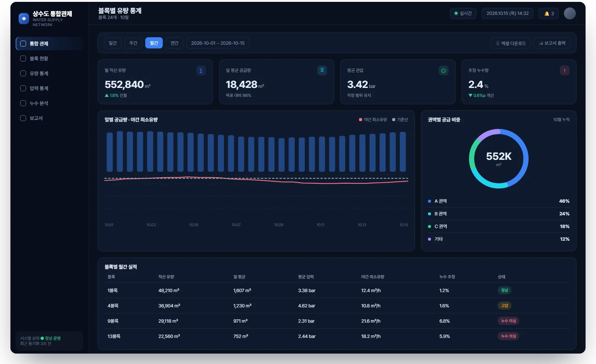The height and width of the screenshot is (364, 596).
Task: Click the alert icon on 추정 누수량 card
Action: click(564, 70)
